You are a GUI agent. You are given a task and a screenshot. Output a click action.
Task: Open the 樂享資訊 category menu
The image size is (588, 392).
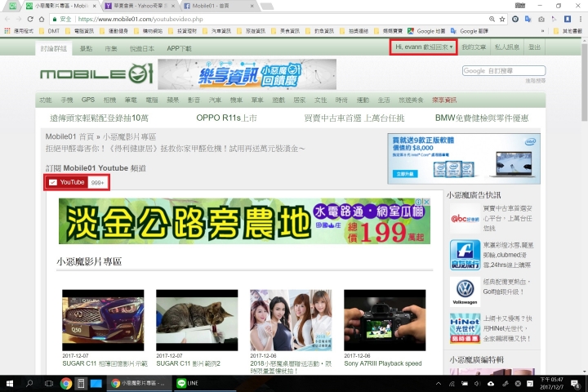point(444,100)
